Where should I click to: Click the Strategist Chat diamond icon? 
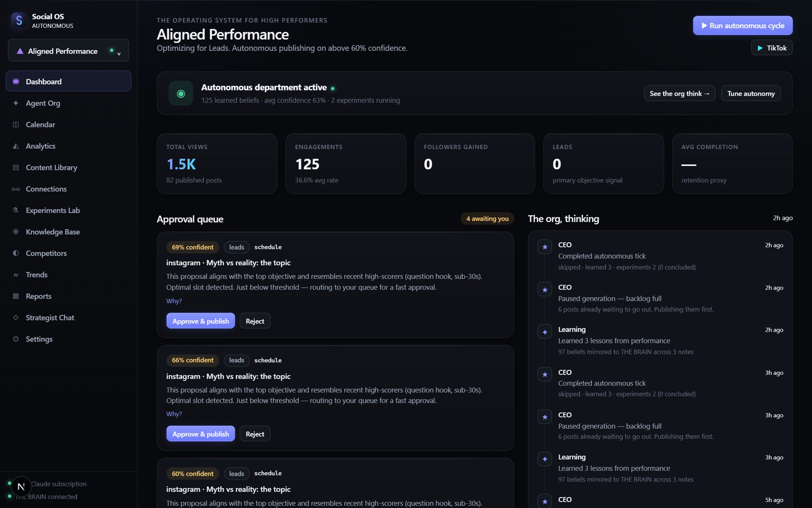tap(16, 317)
